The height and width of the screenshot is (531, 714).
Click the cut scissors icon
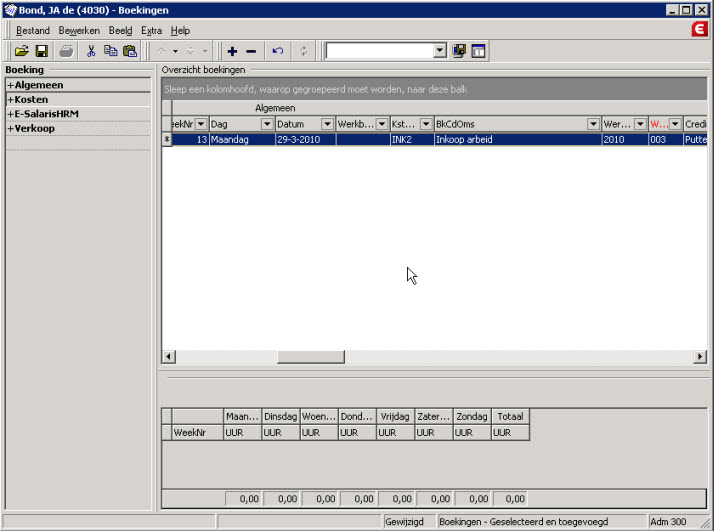[x=91, y=51]
